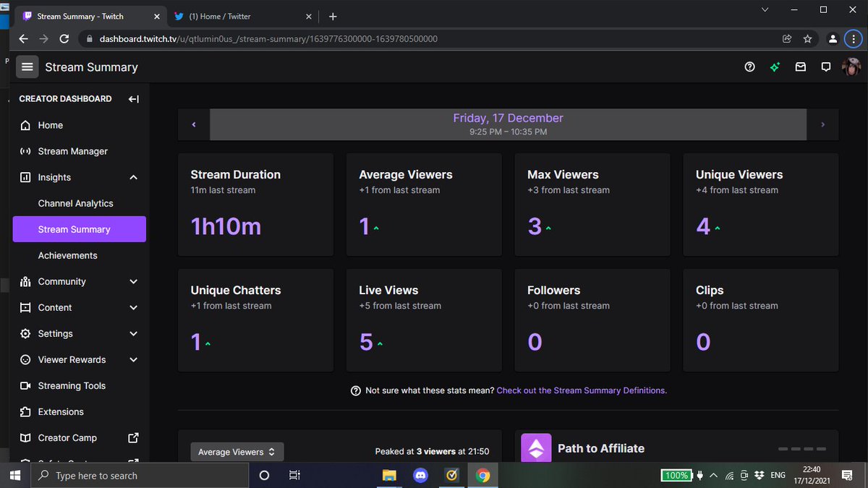Open the whispers chat bubble icon

pyautogui.click(x=826, y=67)
